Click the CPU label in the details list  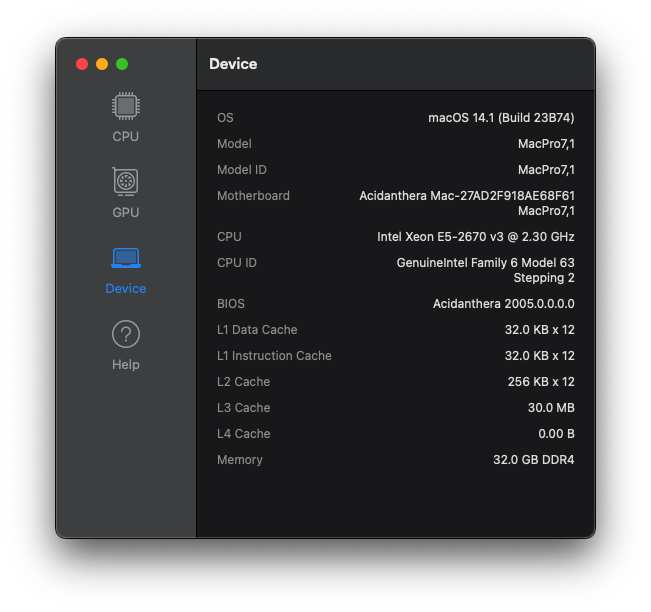229,237
